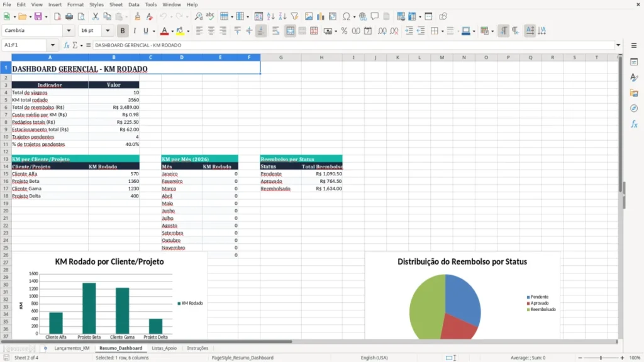644x362 pixels.
Task: Open the sidebar Gallery icon
Action: click(634, 93)
